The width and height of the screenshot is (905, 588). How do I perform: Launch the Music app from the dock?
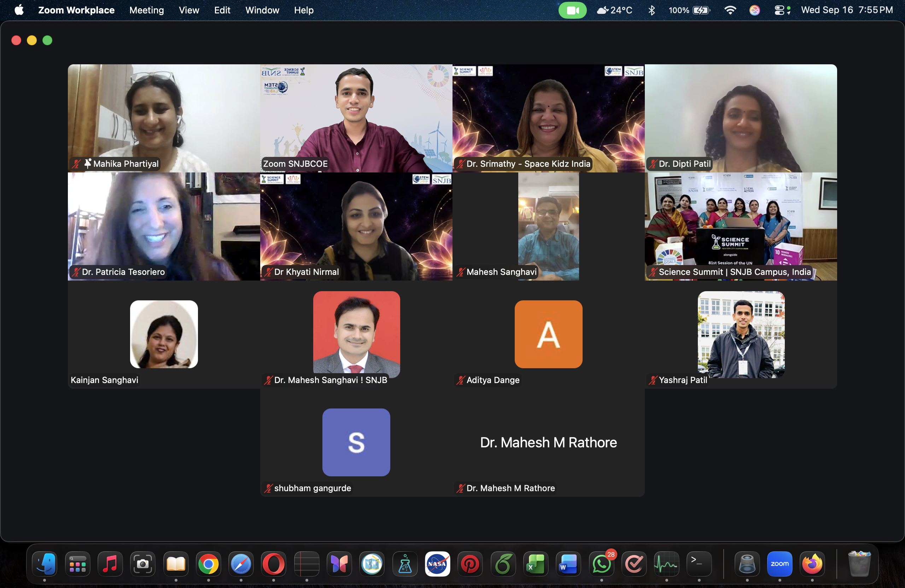point(110,564)
